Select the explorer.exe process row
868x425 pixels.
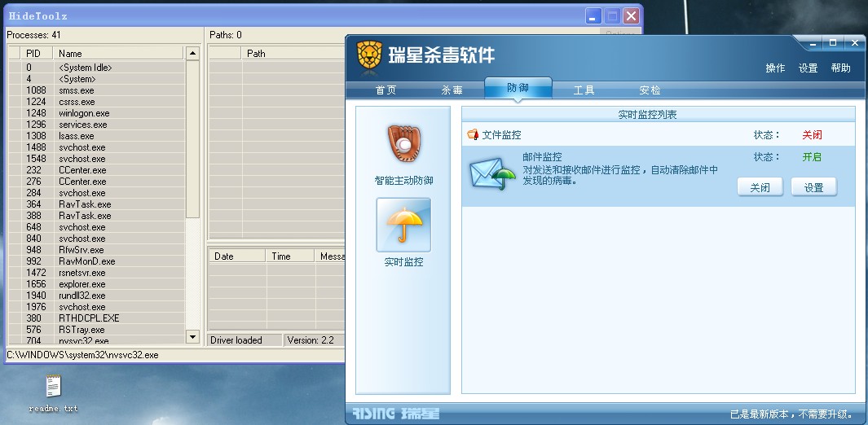click(x=96, y=284)
